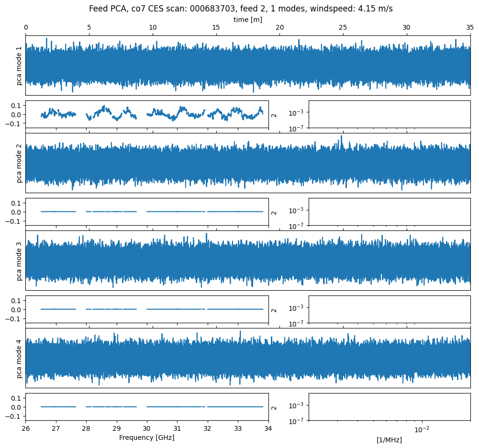Click the 'Frequency [GHz]' x-axis label
The height and width of the screenshot is (448, 479).
coord(146,437)
